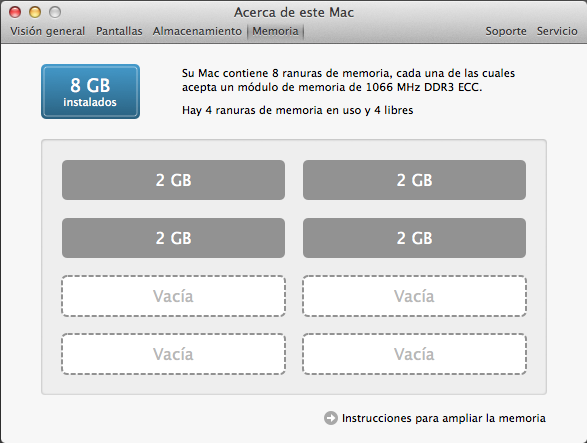
Task: Select the top-left 2 GB memory slot
Action: click(173, 180)
